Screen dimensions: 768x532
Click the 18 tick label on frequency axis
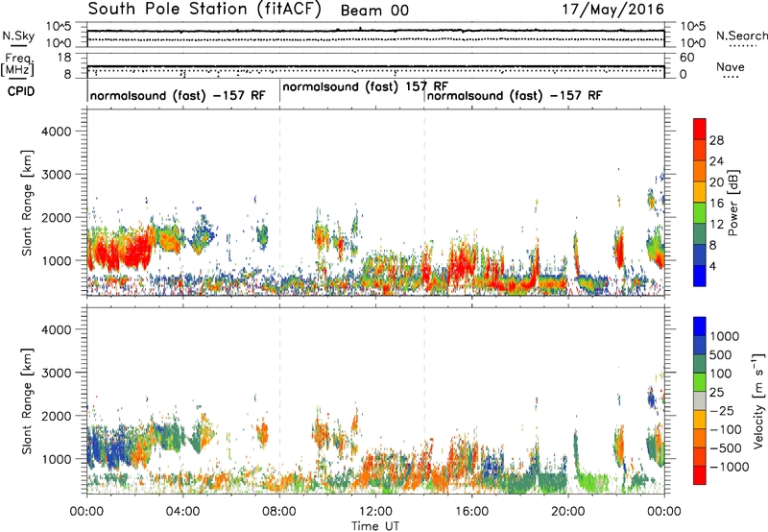(x=63, y=58)
